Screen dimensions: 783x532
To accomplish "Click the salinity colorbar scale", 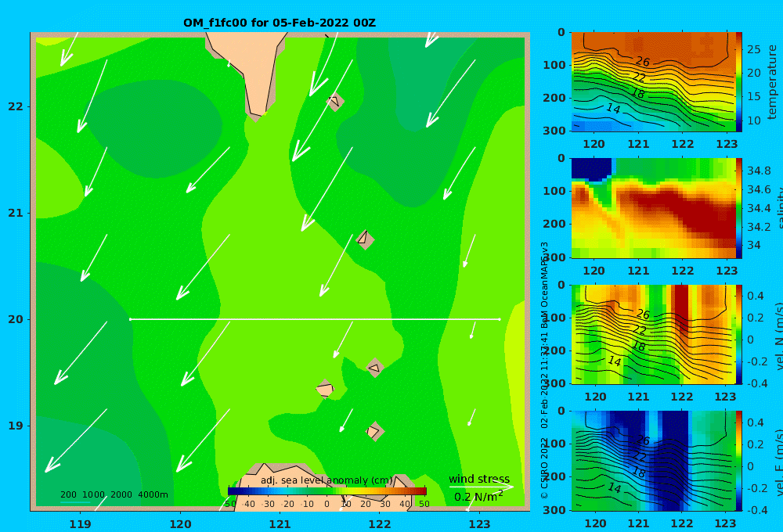I will tap(739, 208).
